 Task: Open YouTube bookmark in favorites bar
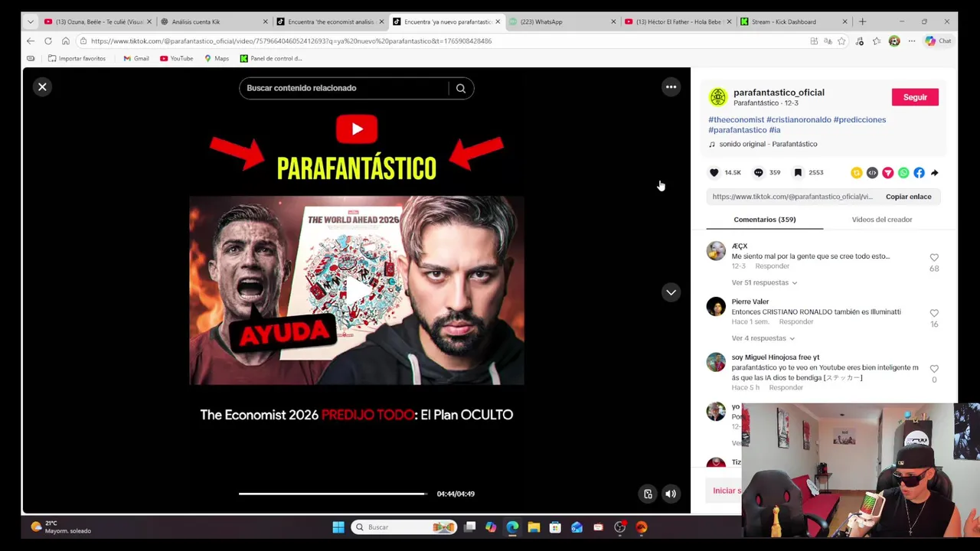pos(176,58)
